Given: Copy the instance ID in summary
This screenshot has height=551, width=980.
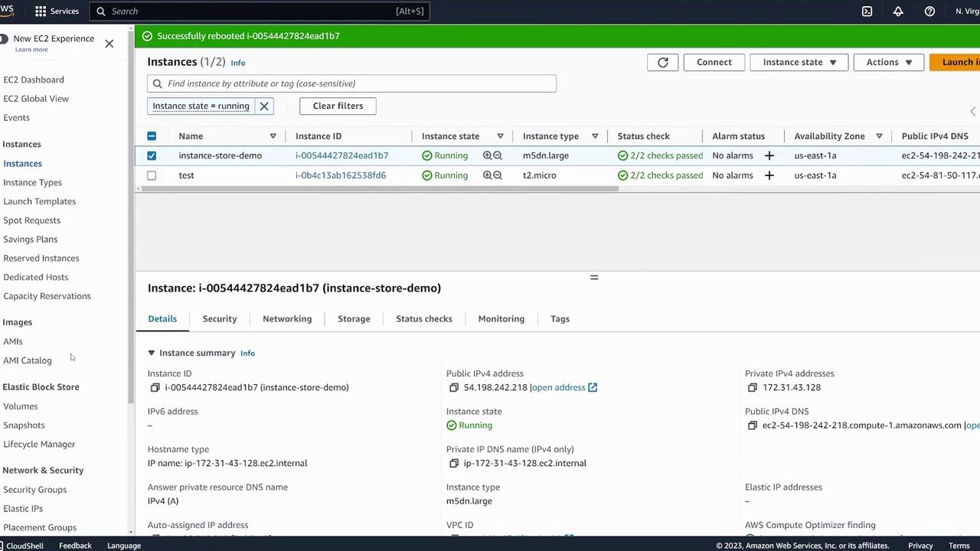Looking at the screenshot, I should (155, 388).
